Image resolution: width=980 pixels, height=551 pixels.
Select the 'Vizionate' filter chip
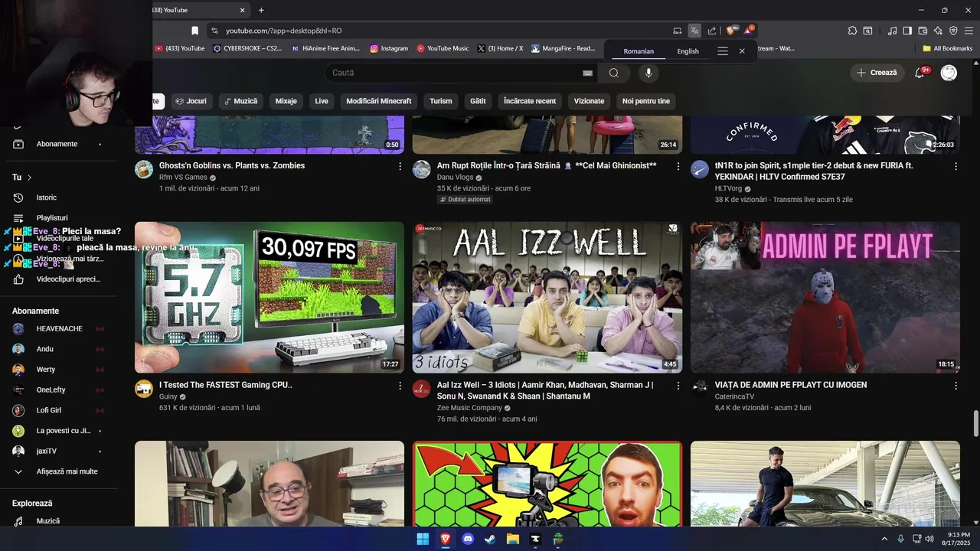589,101
